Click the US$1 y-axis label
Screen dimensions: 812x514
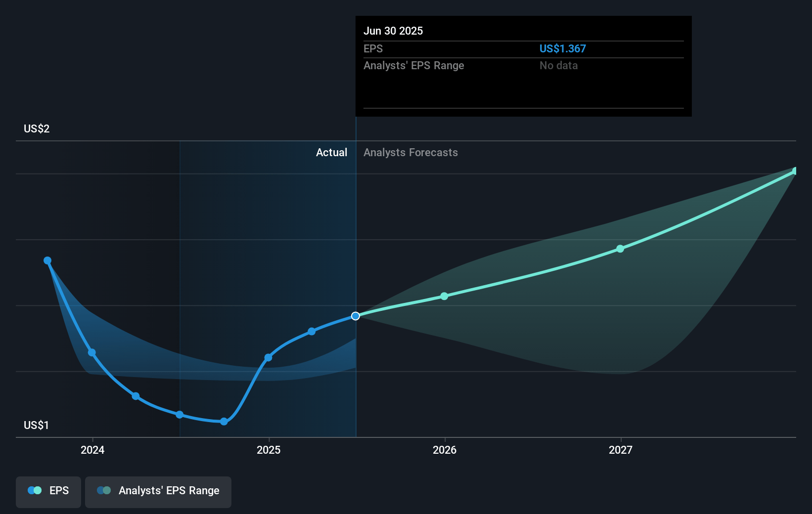(x=37, y=425)
